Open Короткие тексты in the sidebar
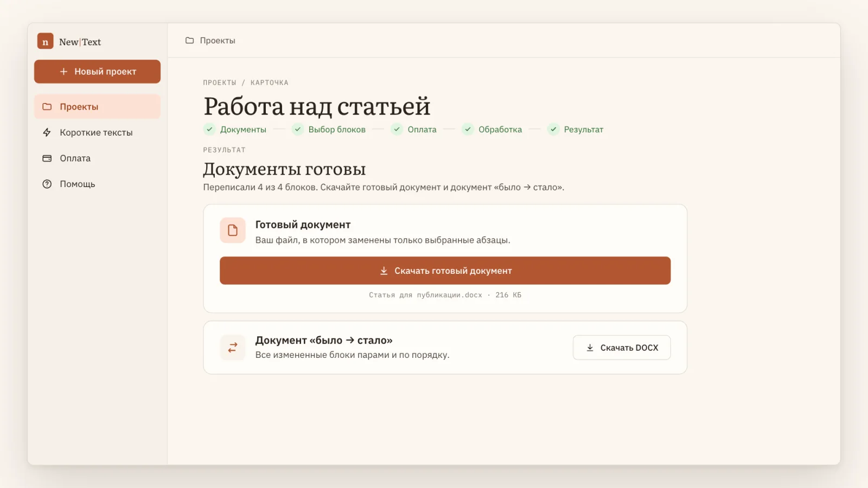Screen dimensions: 868x488 point(97,132)
